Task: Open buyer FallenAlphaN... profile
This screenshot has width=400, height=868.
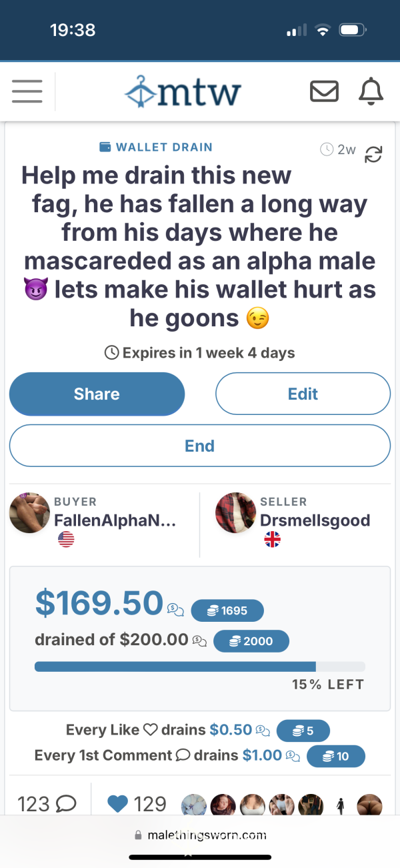Action: coord(115,520)
